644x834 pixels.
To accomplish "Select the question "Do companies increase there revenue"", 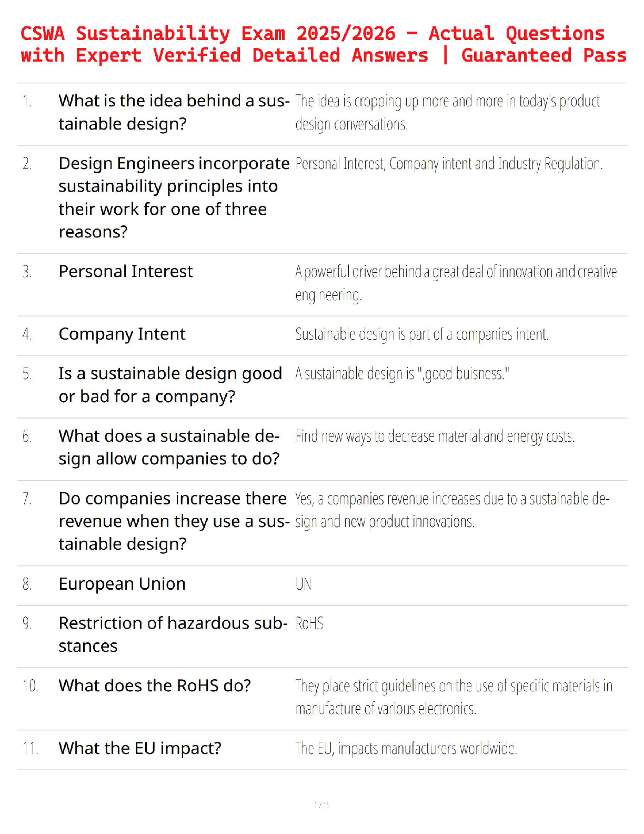I will click(x=174, y=521).
